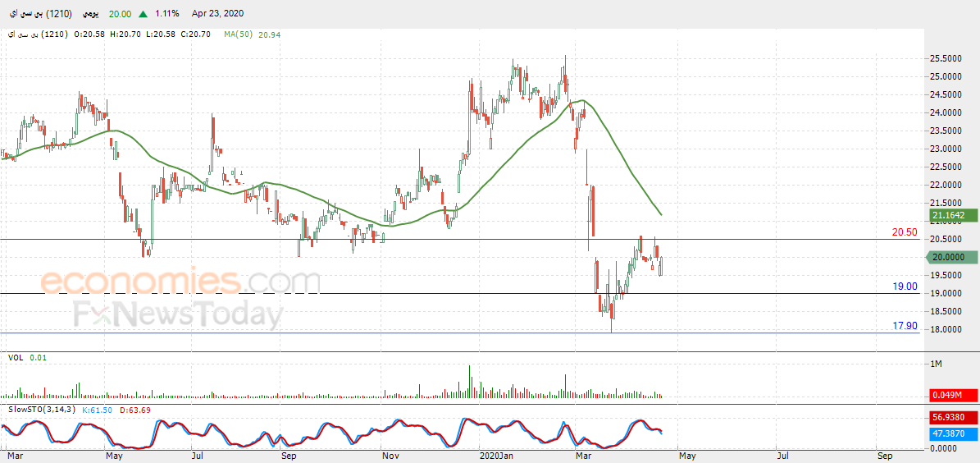Click the 18.0000 price axis label
This screenshot has height=463, width=980.
tap(946, 330)
